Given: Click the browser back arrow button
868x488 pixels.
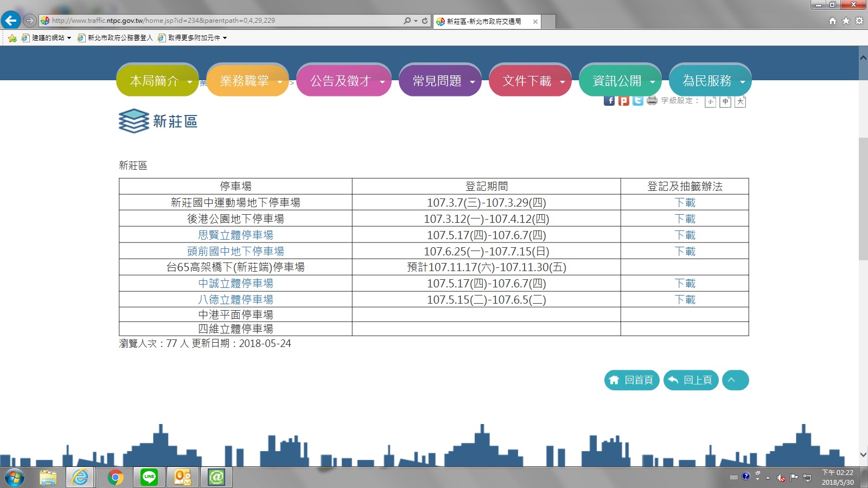Looking at the screenshot, I should 11,21.
